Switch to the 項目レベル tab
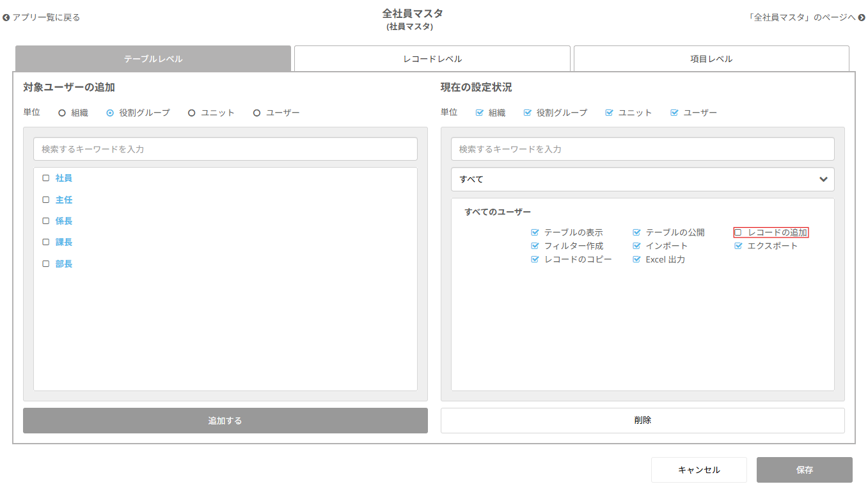This screenshot has width=868, height=491. pos(711,59)
